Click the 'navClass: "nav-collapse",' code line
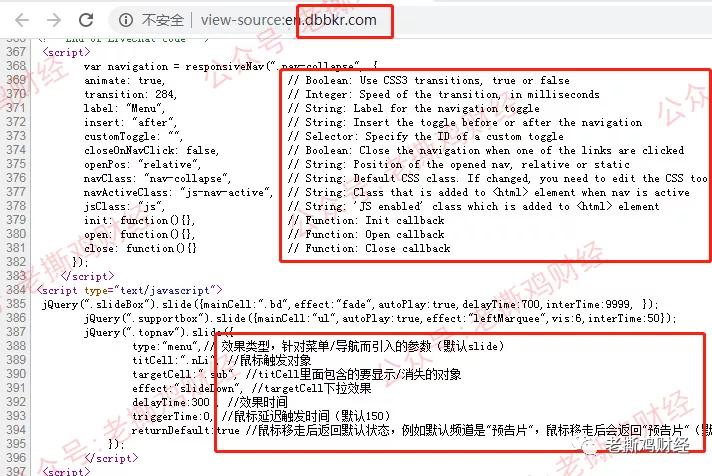The image size is (712, 476). pyautogui.click(x=157, y=178)
